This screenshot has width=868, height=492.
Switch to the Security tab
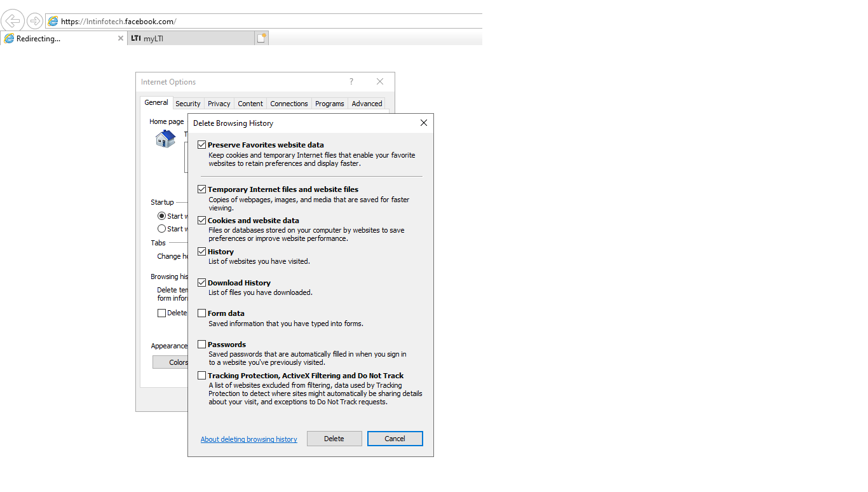(x=188, y=104)
